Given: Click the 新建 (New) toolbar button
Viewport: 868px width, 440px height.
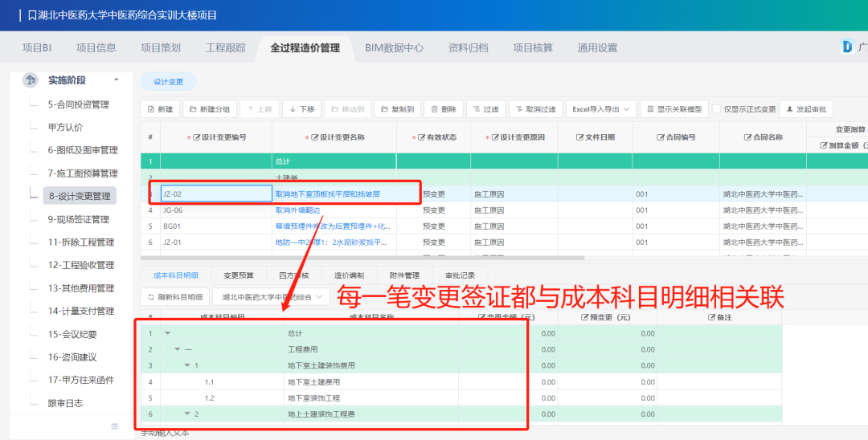Looking at the screenshot, I should coord(159,109).
